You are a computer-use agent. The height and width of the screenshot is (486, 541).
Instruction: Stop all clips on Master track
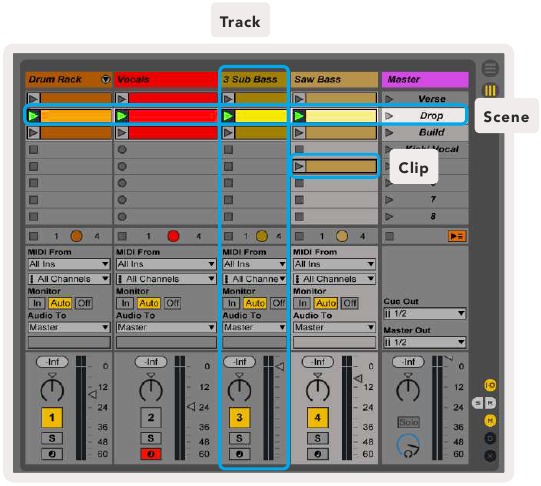click(x=390, y=236)
